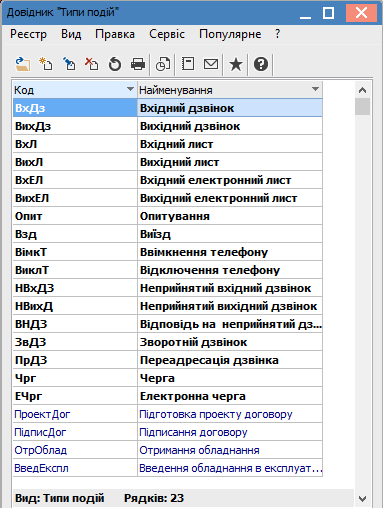
Task: Click the document with clock icon
Action: coord(163,64)
